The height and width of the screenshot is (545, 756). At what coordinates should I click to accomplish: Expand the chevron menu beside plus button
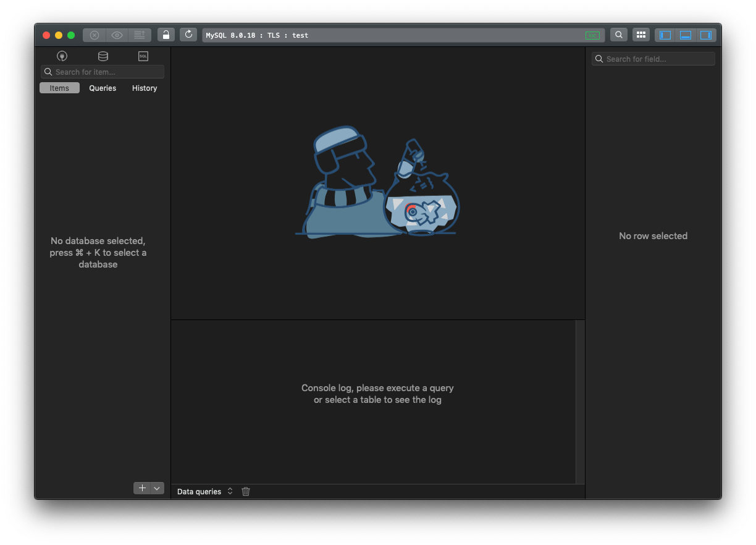157,488
